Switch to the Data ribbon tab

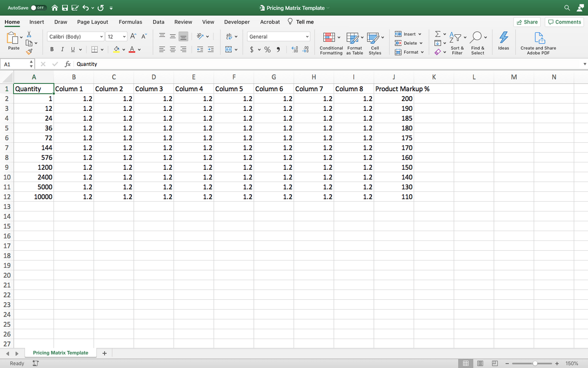point(158,22)
